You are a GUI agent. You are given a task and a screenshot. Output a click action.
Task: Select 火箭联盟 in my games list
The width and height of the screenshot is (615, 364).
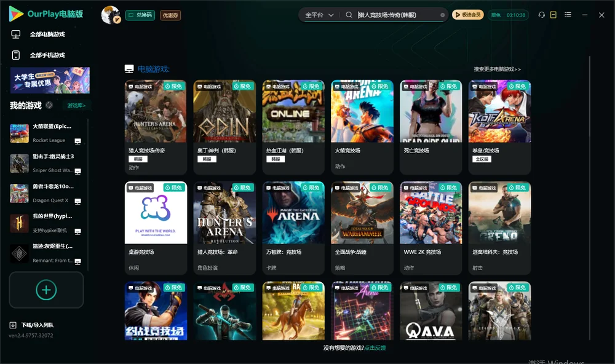tap(46, 133)
